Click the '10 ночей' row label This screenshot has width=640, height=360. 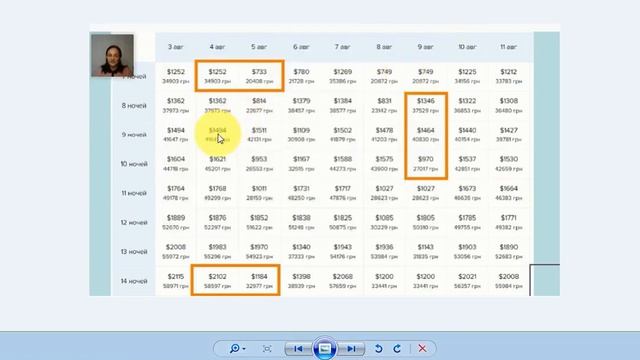click(x=134, y=164)
